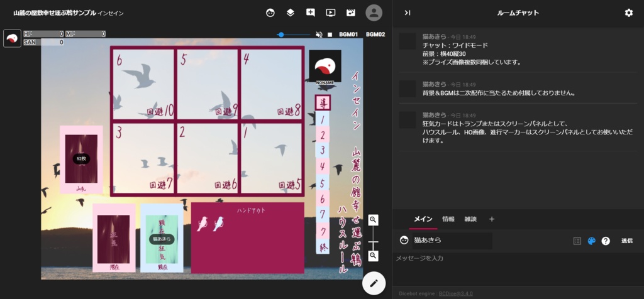Viewport: 644px width, 299px height.
Task: Open the character list face icon in the top bar
Action: (270, 13)
